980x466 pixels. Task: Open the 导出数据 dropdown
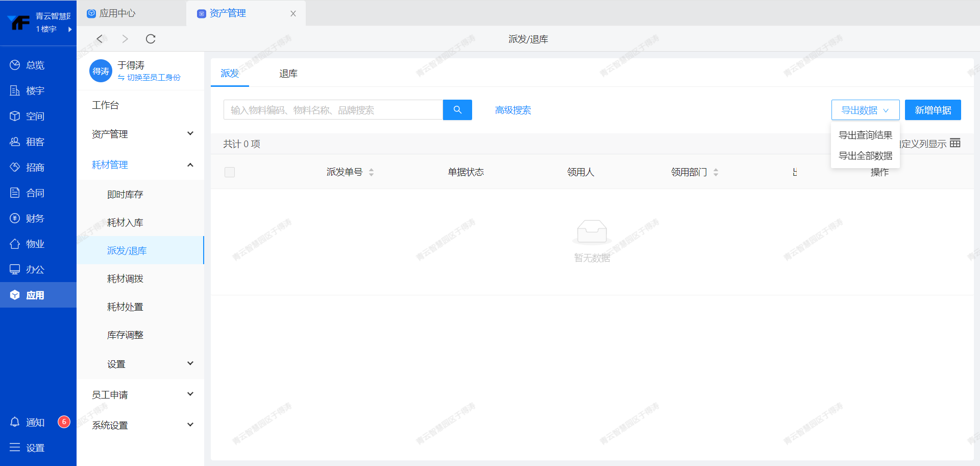pos(865,110)
